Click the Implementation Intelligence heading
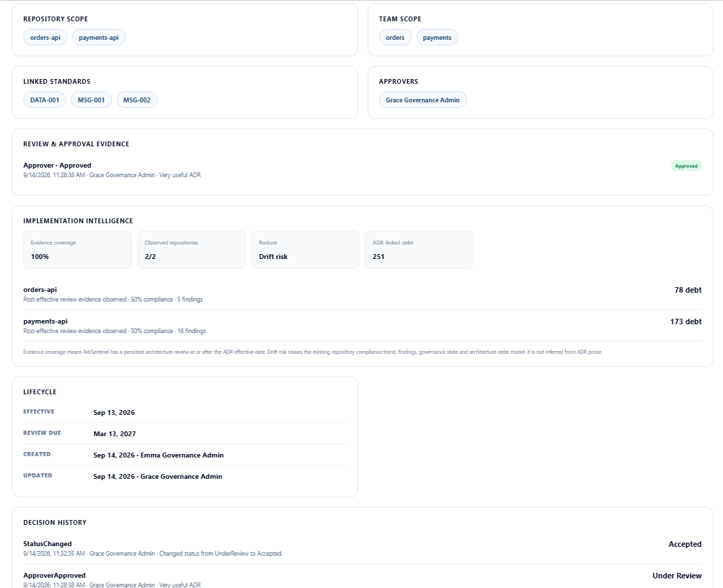Viewport: 723px width, 588px height. (x=78, y=221)
